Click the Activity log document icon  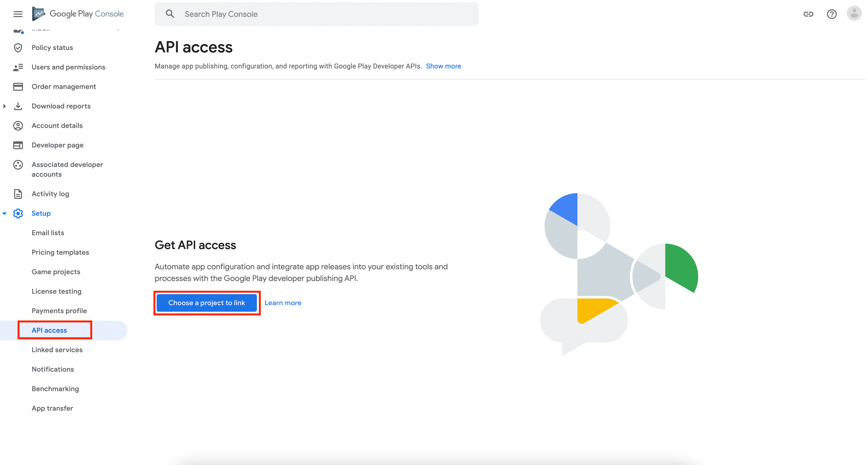pos(18,194)
